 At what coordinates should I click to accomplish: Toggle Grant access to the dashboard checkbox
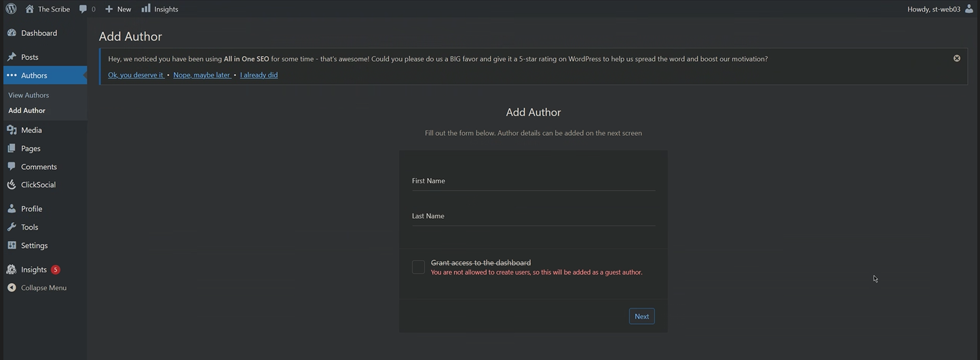point(418,267)
